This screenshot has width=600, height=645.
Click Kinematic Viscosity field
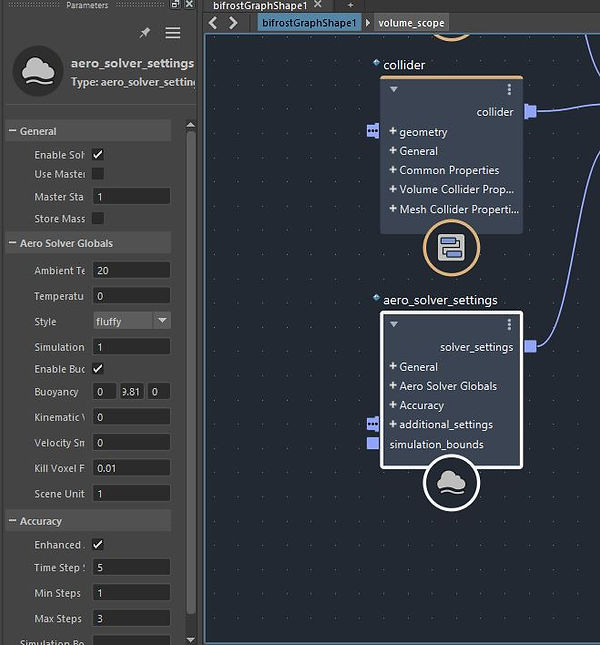[131, 417]
